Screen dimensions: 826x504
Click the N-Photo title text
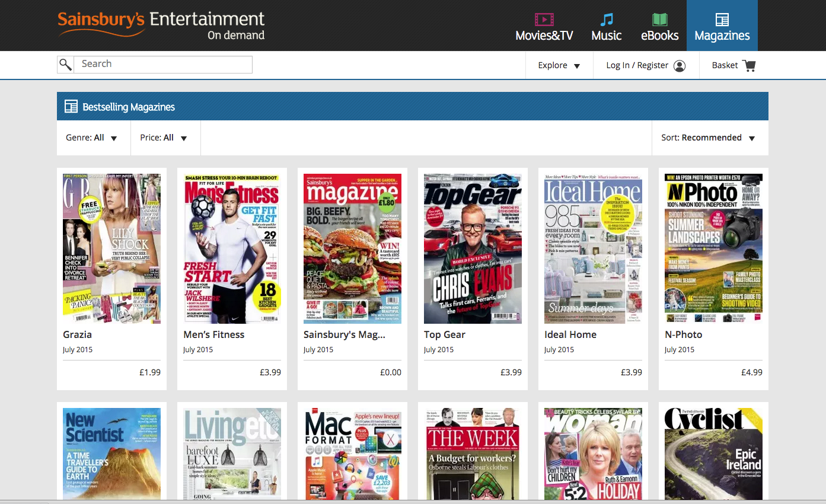click(x=683, y=334)
